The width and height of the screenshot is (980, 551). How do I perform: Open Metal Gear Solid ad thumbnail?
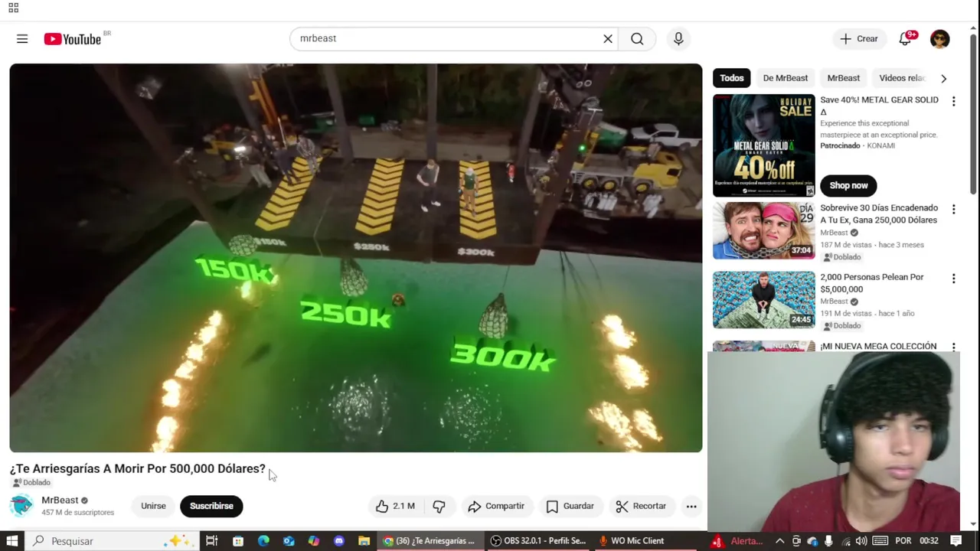(763, 145)
